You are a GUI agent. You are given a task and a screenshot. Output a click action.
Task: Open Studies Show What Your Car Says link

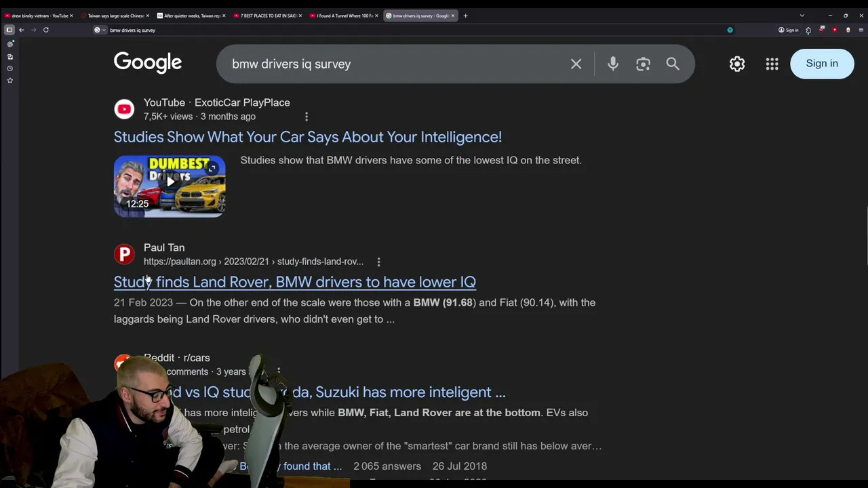coord(307,137)
